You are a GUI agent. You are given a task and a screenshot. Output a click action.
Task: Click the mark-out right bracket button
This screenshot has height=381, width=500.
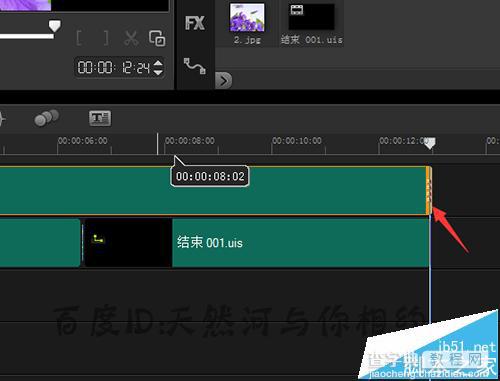tap(106, 38)
